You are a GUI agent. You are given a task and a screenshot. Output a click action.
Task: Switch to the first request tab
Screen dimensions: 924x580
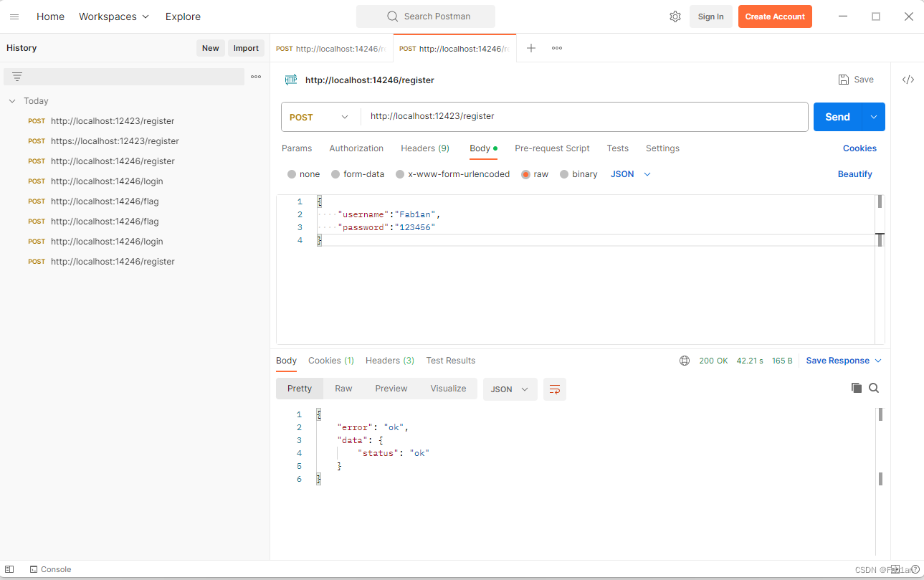click(331, 49)
